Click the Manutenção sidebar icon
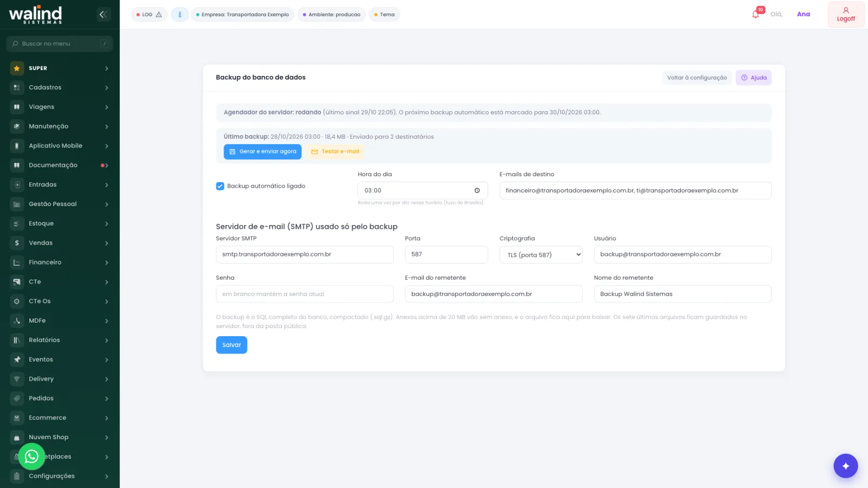Screen dimensions: 868x488 pos(17,126)
